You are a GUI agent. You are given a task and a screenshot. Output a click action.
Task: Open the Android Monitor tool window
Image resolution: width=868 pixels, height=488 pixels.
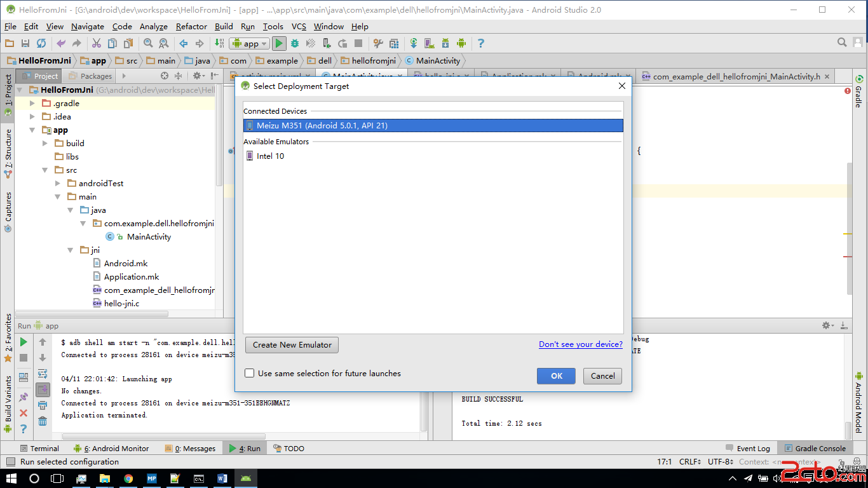(111, 448)
